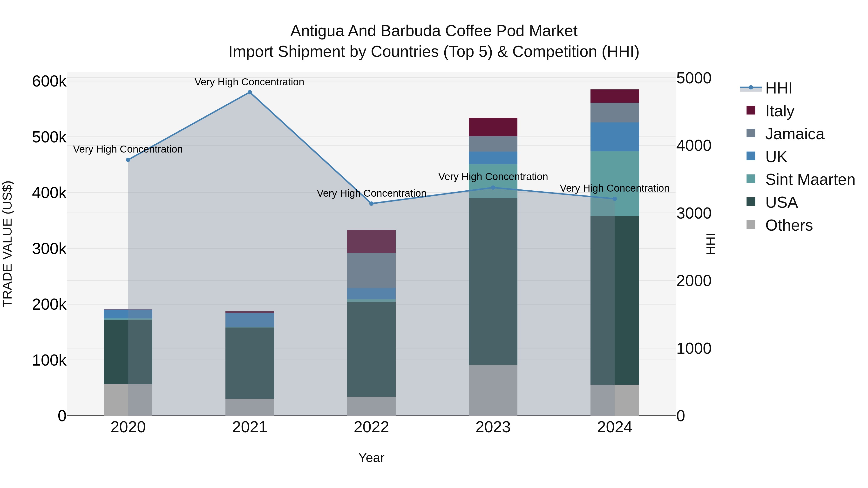Click 2023 x-axis label

[493, 427]
